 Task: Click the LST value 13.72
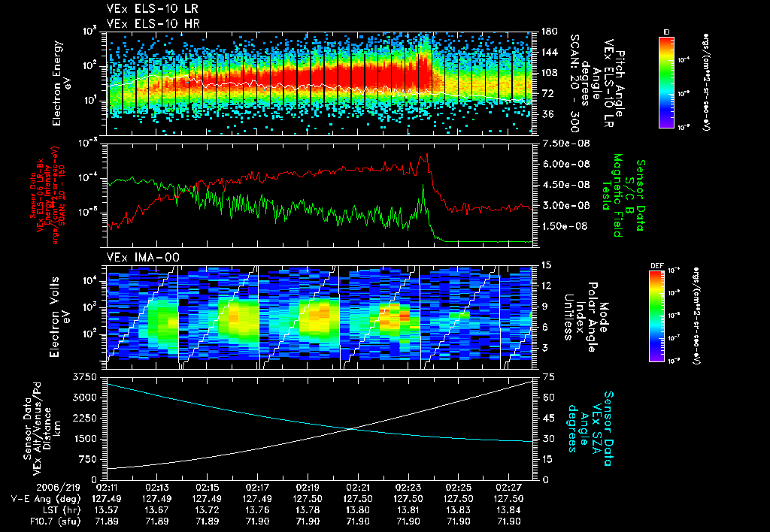click(x=208, y=510)
